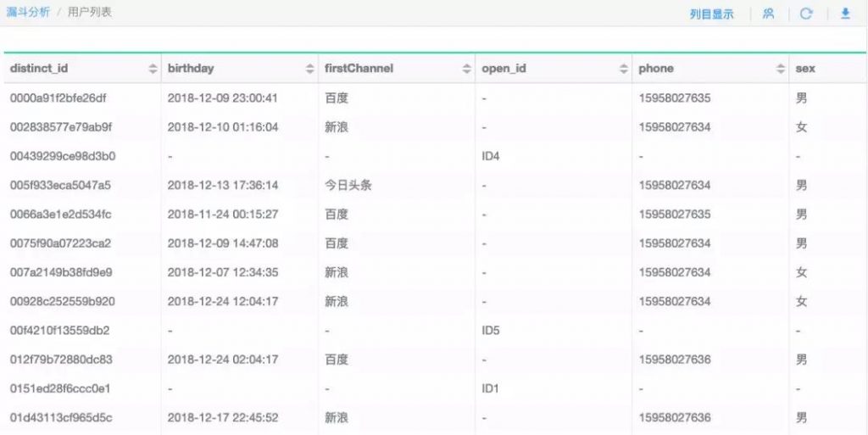Sort by phone column
This screenshot has height=435, width=868.
781,69
